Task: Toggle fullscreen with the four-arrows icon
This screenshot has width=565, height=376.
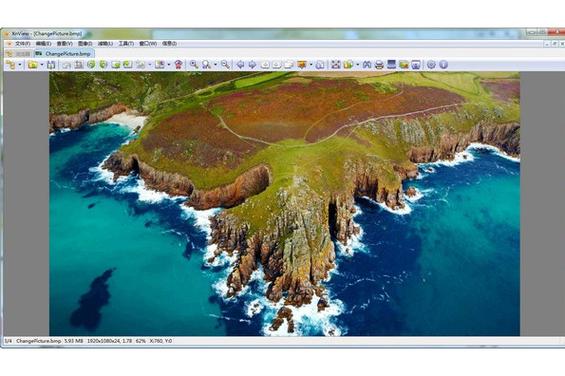Action: [335, 65]
